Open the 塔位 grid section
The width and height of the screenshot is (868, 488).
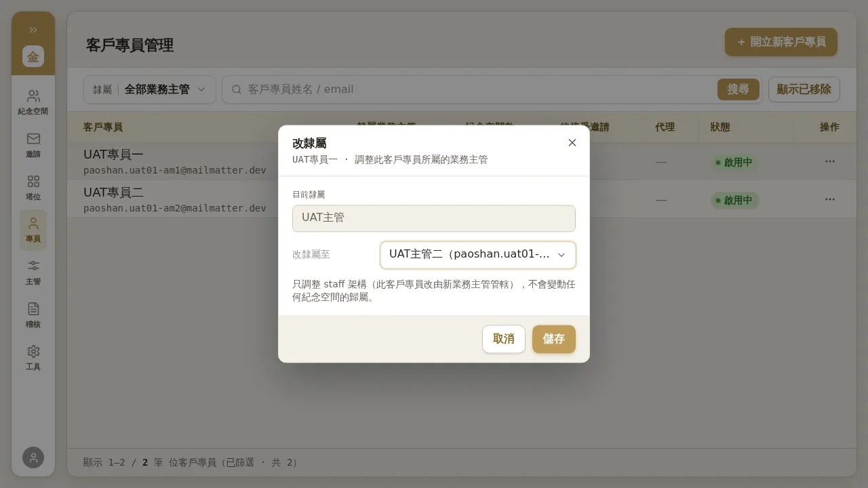33,188
